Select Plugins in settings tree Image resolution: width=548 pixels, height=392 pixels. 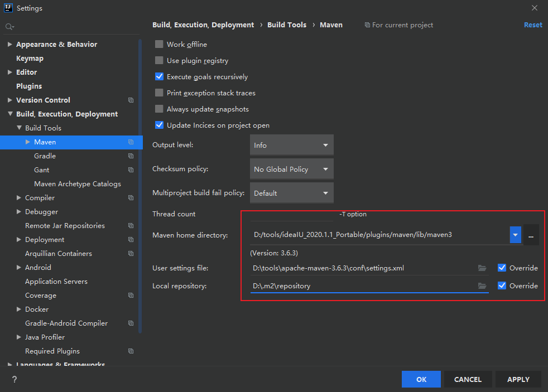pyautogui.click(x=29, y=86)
